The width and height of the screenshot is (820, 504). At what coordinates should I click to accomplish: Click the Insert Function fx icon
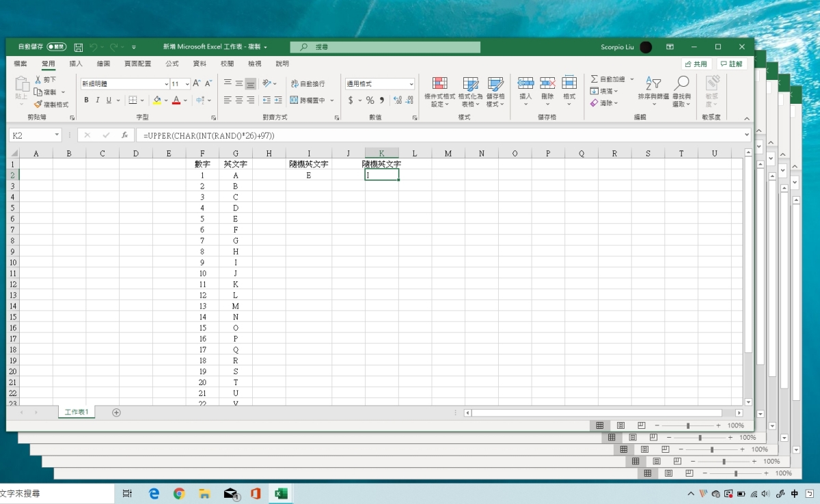pyautogui.click(x=124, y=135)
